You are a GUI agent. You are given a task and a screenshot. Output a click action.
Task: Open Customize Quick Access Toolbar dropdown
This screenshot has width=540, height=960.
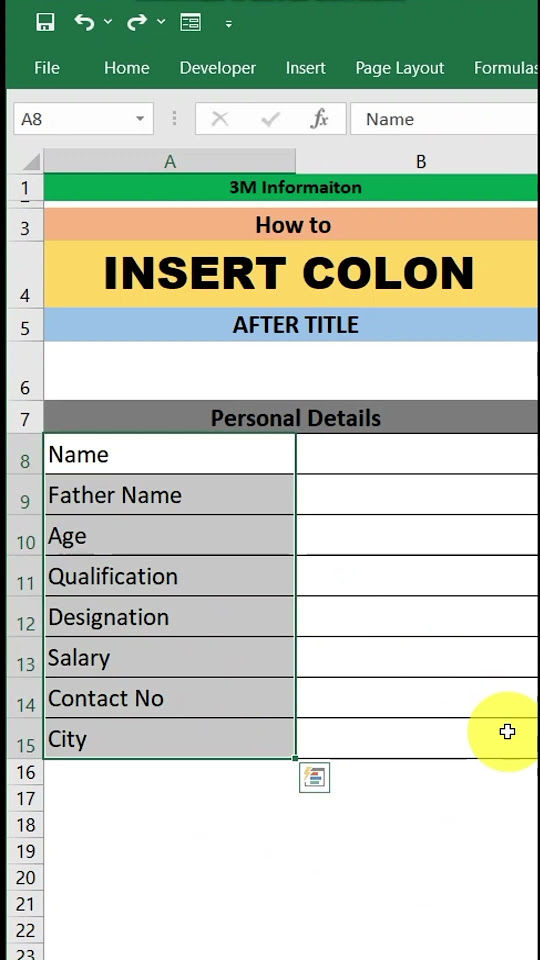click(x=228, y=24)
